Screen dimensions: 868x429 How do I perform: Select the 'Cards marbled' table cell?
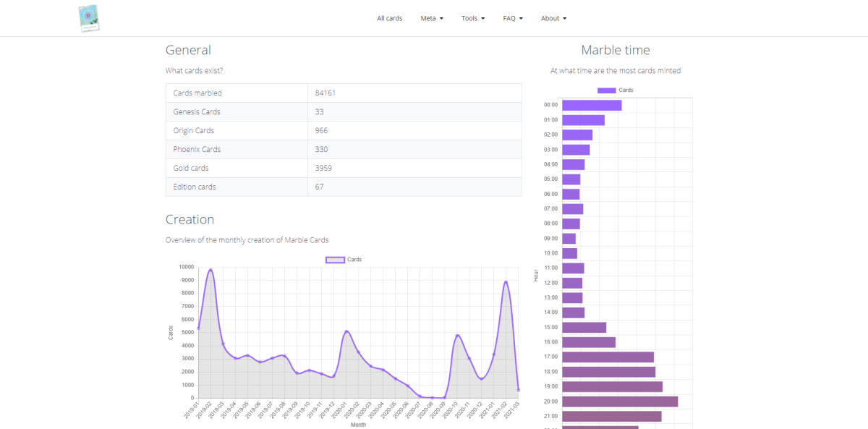237,93
